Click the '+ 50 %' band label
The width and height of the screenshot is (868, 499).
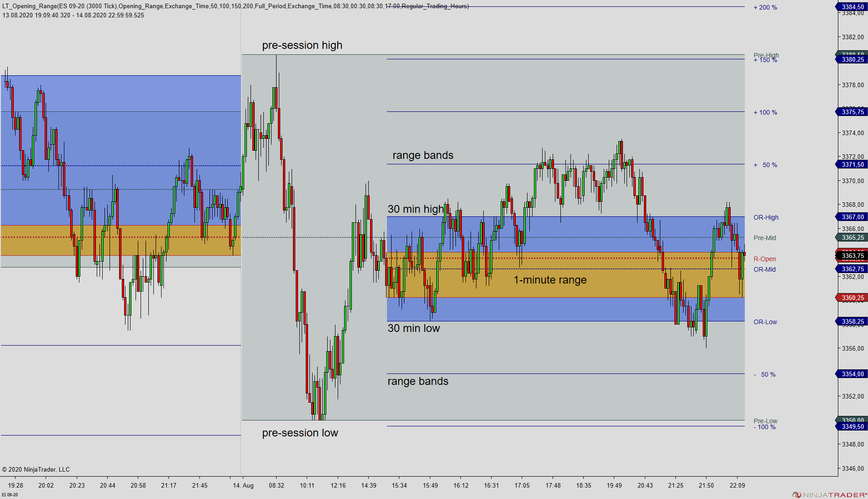tap(765, 165)
